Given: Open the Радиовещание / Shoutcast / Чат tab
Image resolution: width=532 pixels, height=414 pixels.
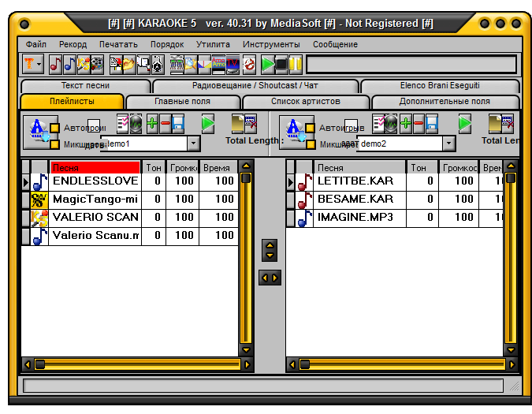Looking at the screenshot, I should (x=255, y=85).
